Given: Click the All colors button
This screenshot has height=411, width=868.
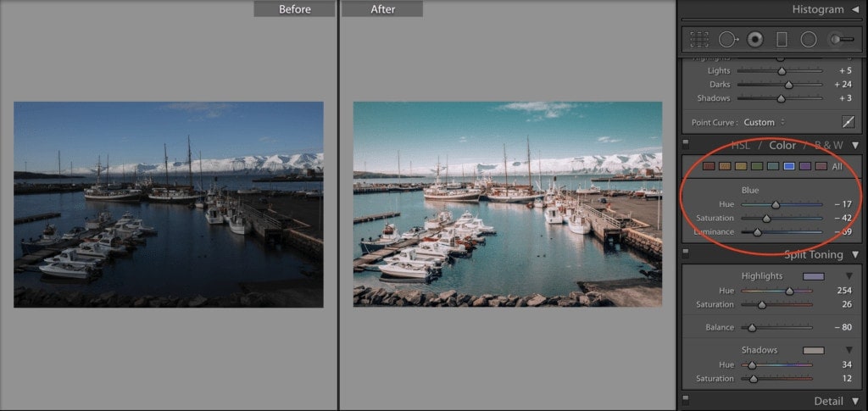Looking at the screenshot, I should [837, 167].
